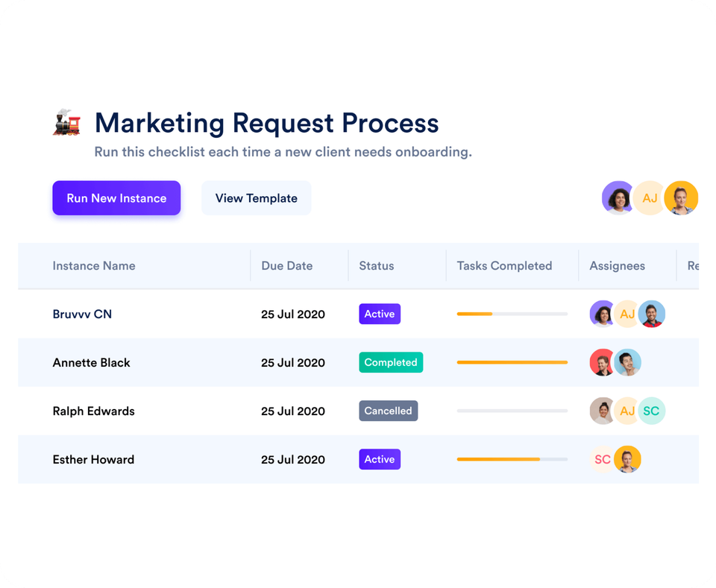The width and height of the screenshot is (716, 588).
Task: Select the Ralph Edwards instance name
Action: [x=94, y=411]
